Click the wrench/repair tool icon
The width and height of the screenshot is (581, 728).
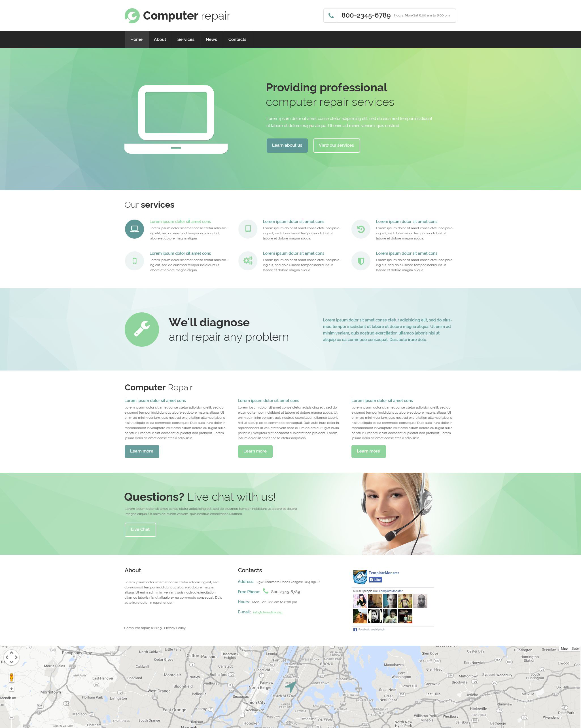point(141,330)
